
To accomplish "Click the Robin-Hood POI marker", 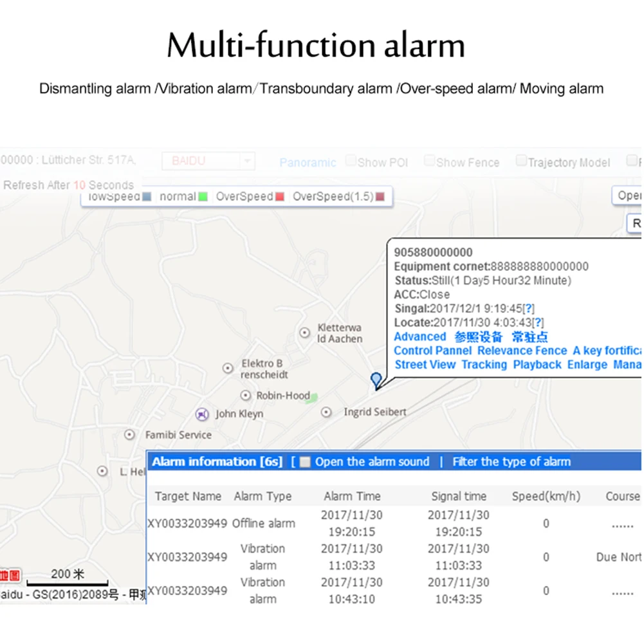I will [245, 395].
